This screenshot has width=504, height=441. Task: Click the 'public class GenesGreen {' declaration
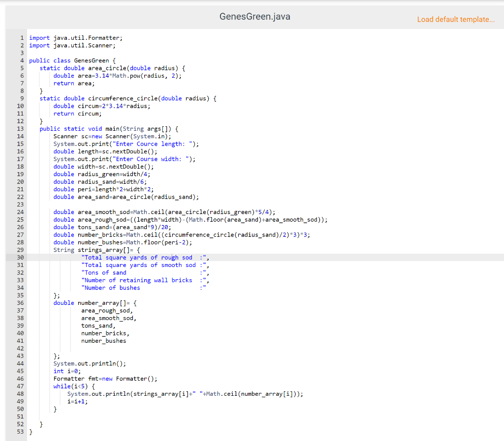(x=72, y=60)
